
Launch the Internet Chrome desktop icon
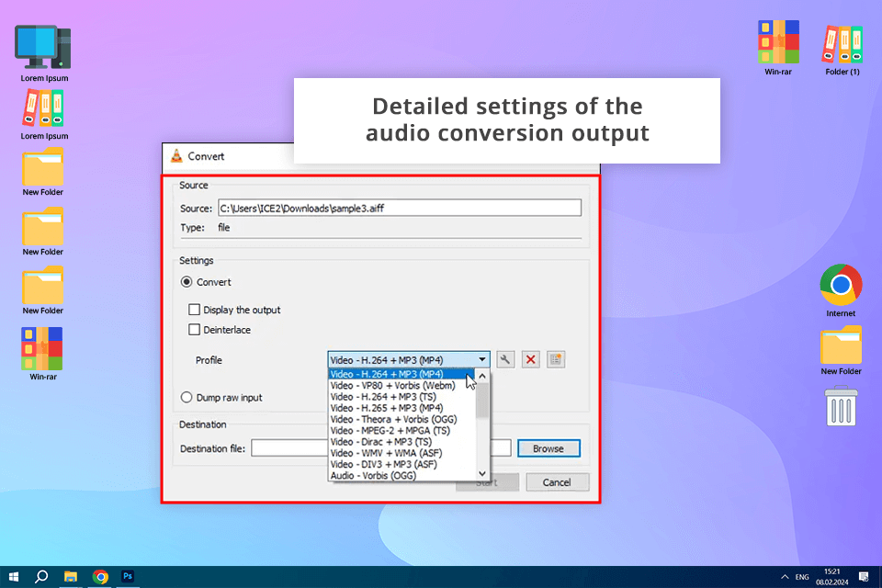841,285
